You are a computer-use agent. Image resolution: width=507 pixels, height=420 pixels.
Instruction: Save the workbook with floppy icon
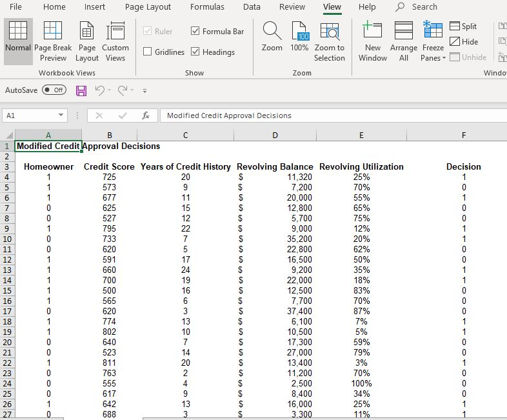pyautogui.click(x=81, y=90)
